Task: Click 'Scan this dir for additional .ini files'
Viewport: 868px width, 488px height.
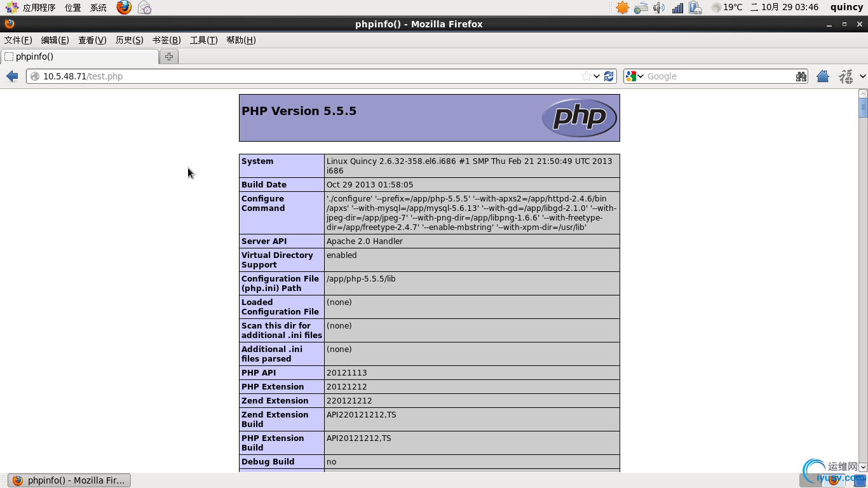Action: [x=281, y=330]
